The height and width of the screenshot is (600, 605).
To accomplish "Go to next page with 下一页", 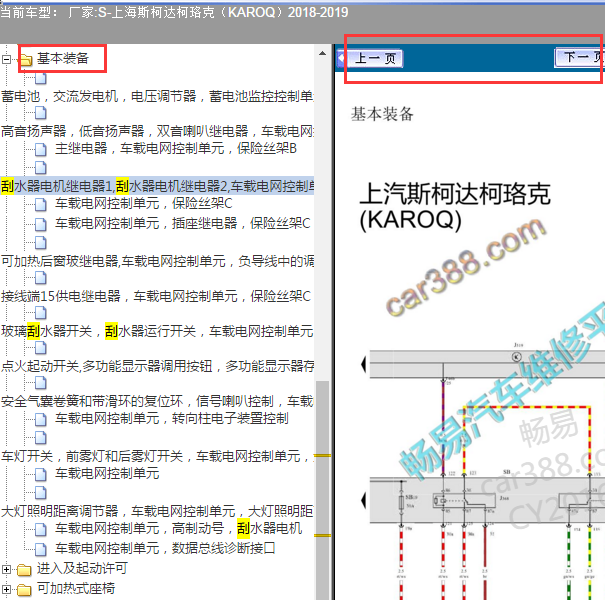I will [x=580, y=57].
